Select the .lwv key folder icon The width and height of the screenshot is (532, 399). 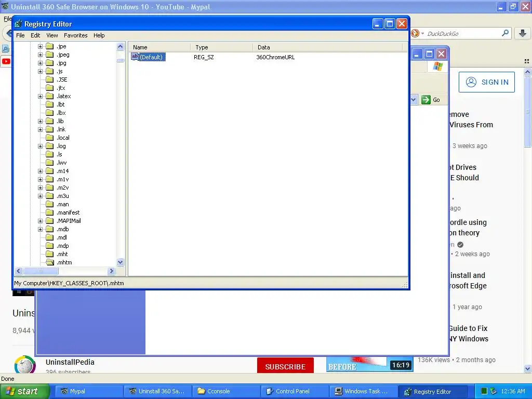tap(50, 163)
